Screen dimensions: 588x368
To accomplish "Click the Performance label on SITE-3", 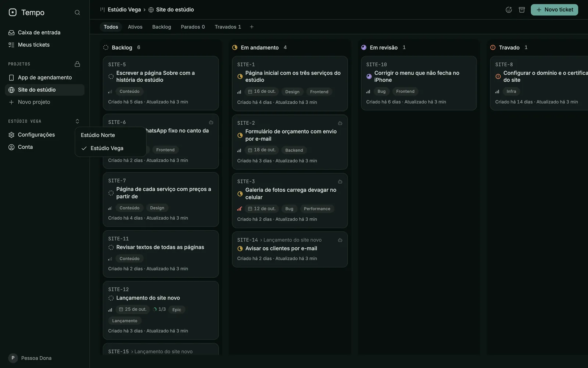I will [317, 209].
